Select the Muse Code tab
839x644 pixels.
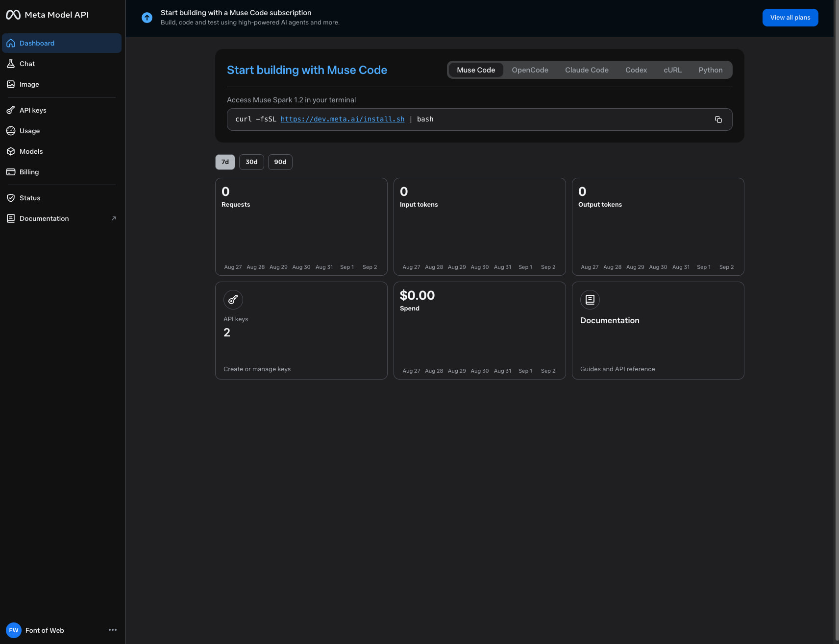(476, 70)
